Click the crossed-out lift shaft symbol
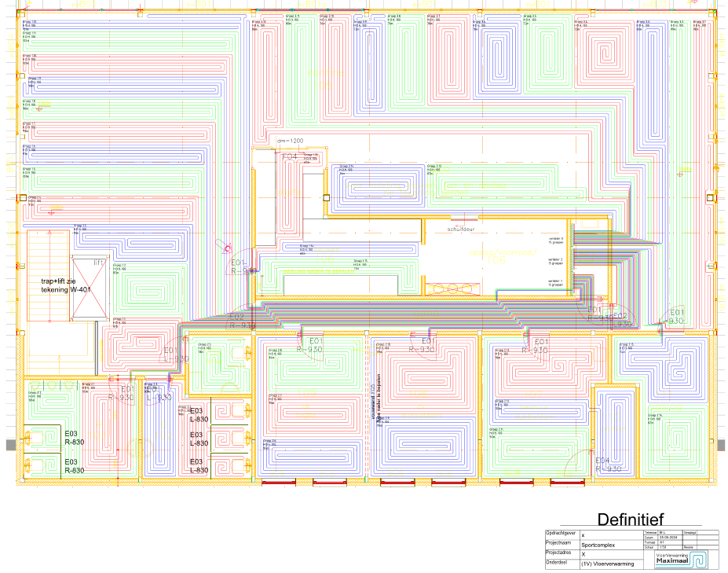The height and width of the screenshot is (573, 728). [86, 288]
